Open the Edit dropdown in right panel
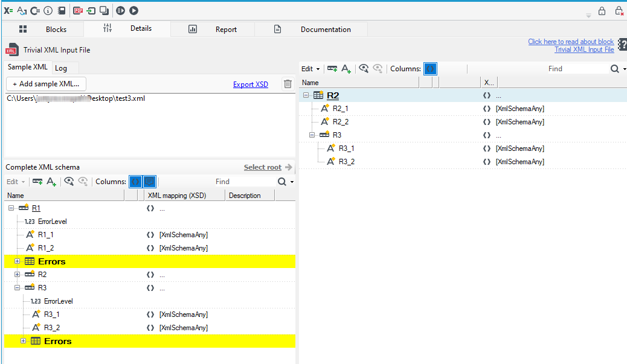Screen dimensions: 627x364 pos(310,69)
